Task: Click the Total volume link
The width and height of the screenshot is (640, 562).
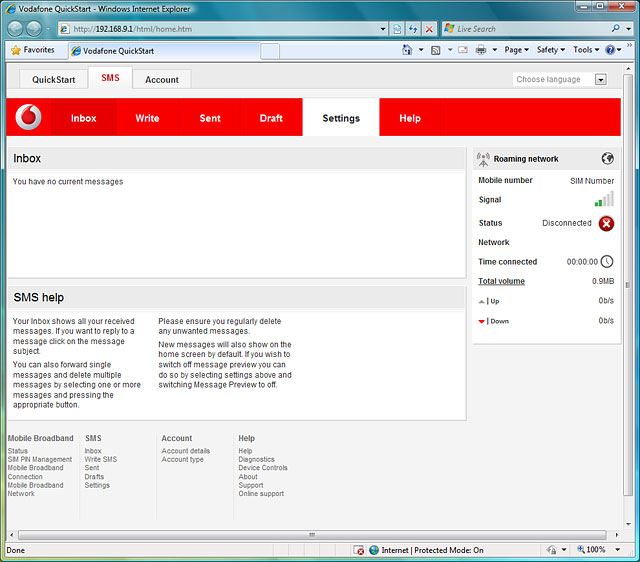Action: click(501, 281)
